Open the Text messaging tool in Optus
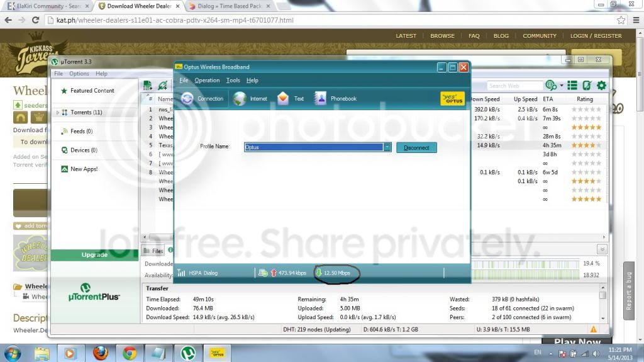The height and width of the screenshot is (362, 644). click(291, 99)
